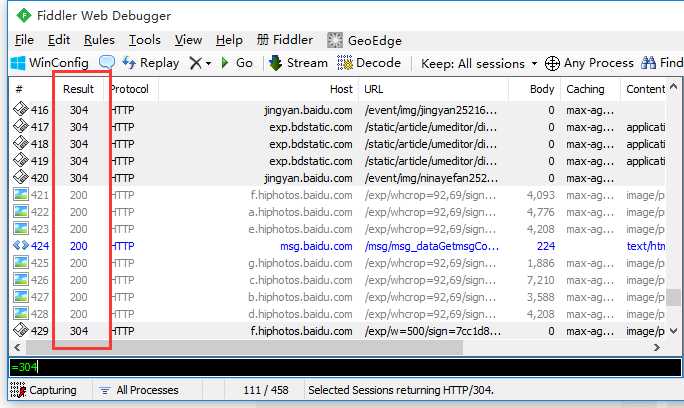Open All Processes filter in status bar
The height and width of the screenshot is (408, 684).
point(139,390)
